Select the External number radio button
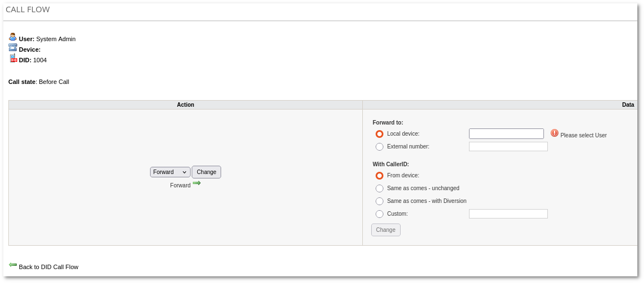Viewport: 644px width, 283px height. click(x=380, y=147)
